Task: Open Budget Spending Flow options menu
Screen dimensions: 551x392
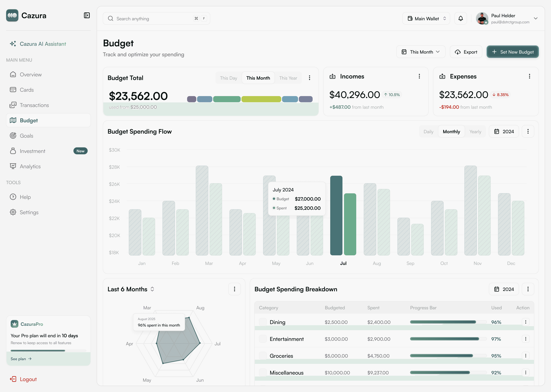Action: [x=528, y=131]
